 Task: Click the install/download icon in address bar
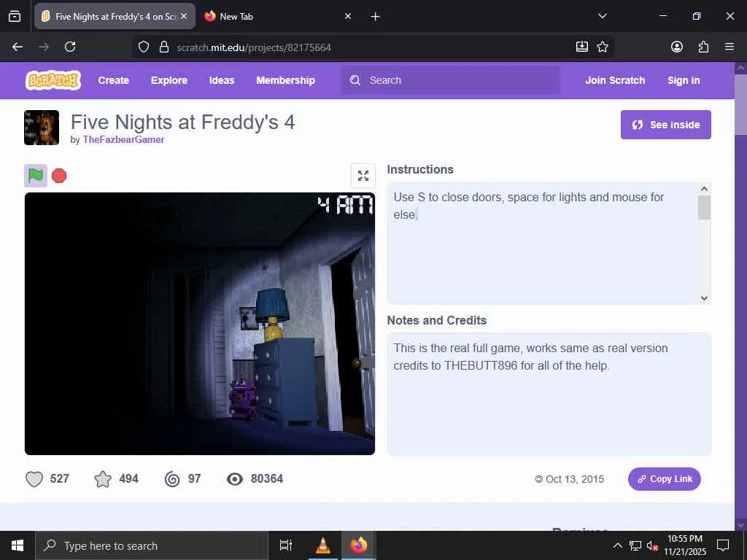582,47
